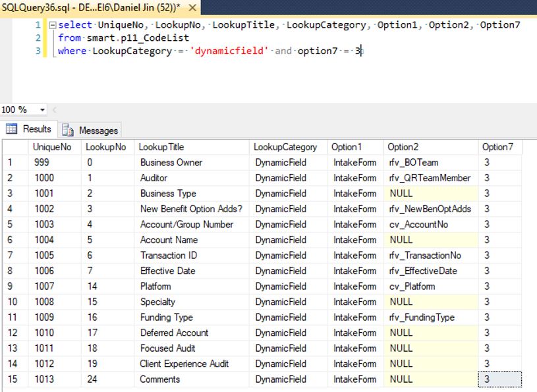Select the LookupNo column header
Screen dimensions: 537x392
pos(107,147)
